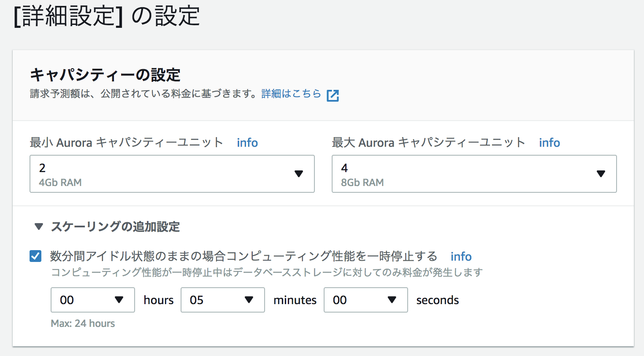Click the disclosure triangle beside スケーリングの追加設定
Image resolution: width=644 pixels, height=356 pixels.
(38, 227)
